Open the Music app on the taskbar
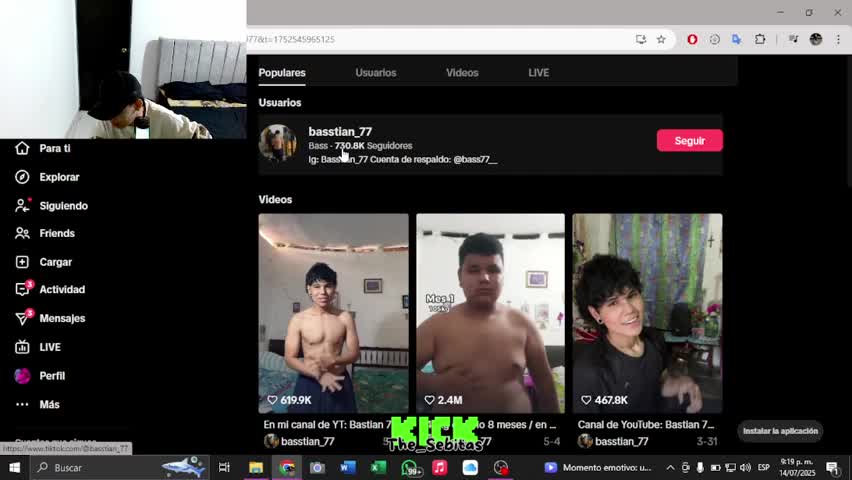The width and height of the screenshot is (852, 480). (x=440, y=467)
